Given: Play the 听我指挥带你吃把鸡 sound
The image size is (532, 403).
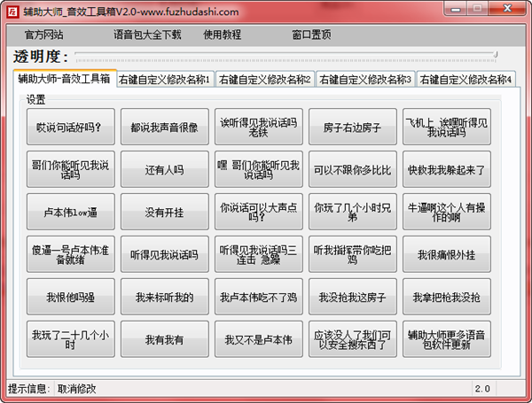Looking at the screenshot, I should (353, 254).
